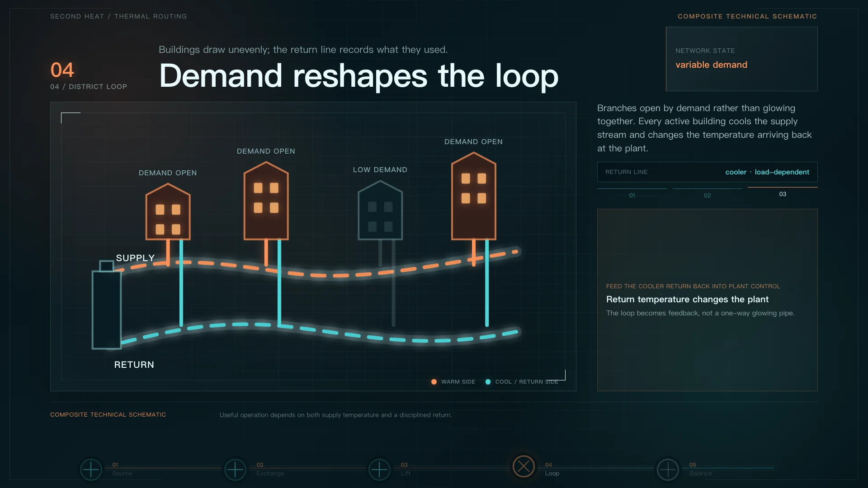Viewport: 868px width, 488px height.
Task: Click the Exchange label in bottom navigation
Action: pyautogui.click(x=270, y=474)
